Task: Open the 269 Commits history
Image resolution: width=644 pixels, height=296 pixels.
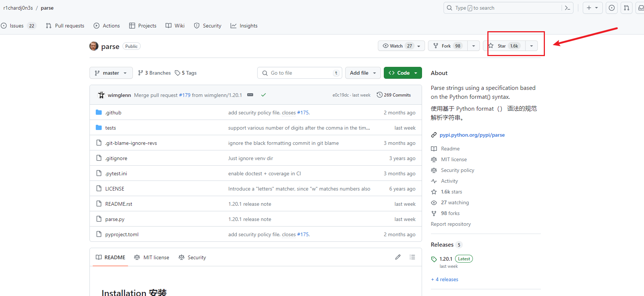Action: pos(394,95)
